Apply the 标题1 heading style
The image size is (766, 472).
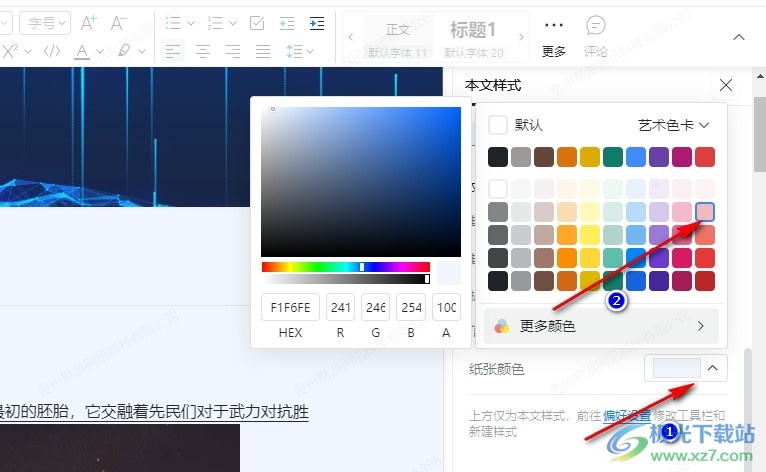[x=473, y=38]
